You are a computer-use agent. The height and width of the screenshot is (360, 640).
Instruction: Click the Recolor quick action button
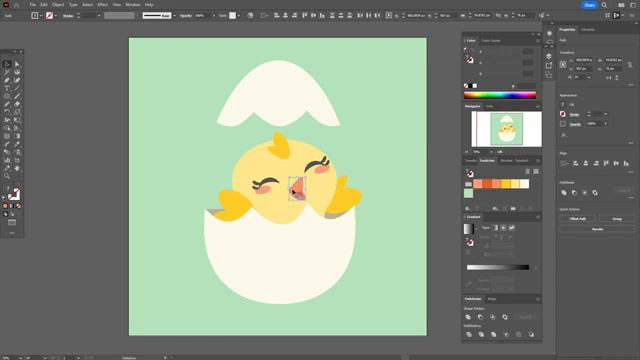(597, 229)
